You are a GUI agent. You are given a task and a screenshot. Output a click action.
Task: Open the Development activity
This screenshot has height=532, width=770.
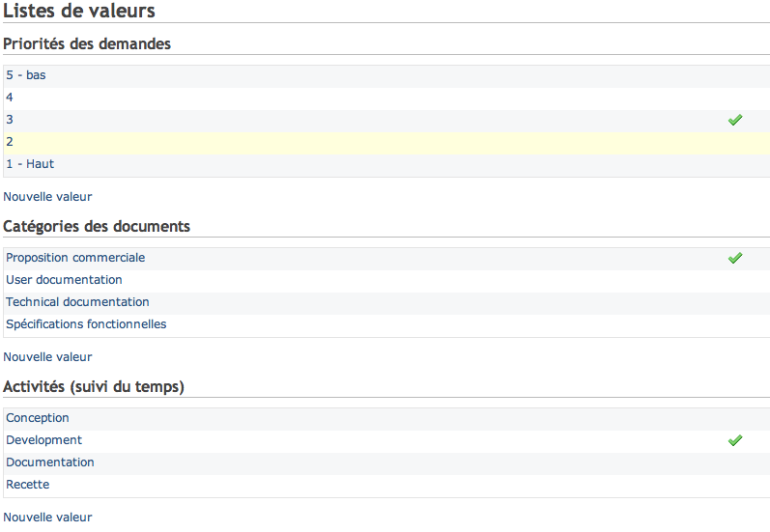coord(43,440)
